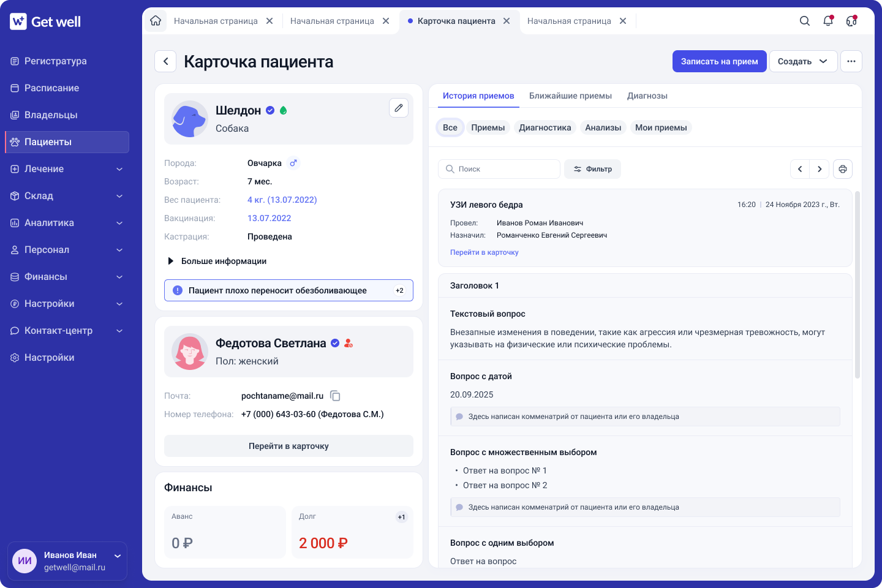The image size is (882, 588).
Task: Select История приемов tab
Action: tap(478, 96)
